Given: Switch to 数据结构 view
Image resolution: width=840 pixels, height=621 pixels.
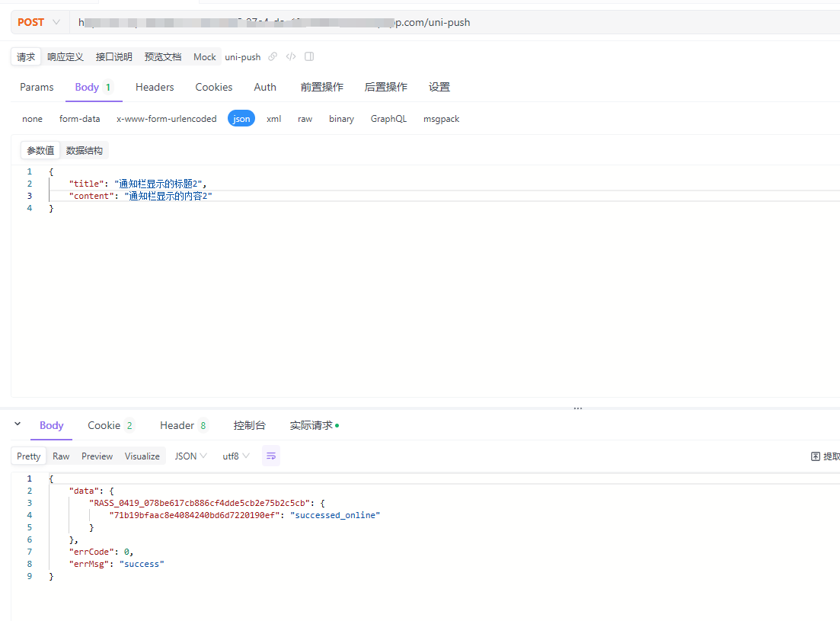Looking at the screenshot, I should coord(84,150).
